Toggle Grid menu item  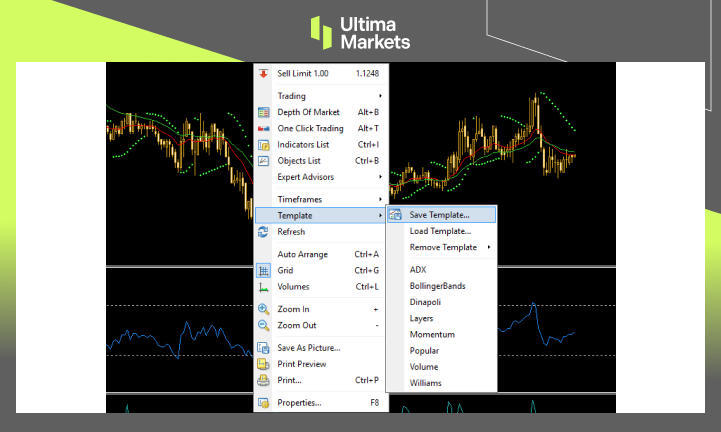tap(320, 270)
